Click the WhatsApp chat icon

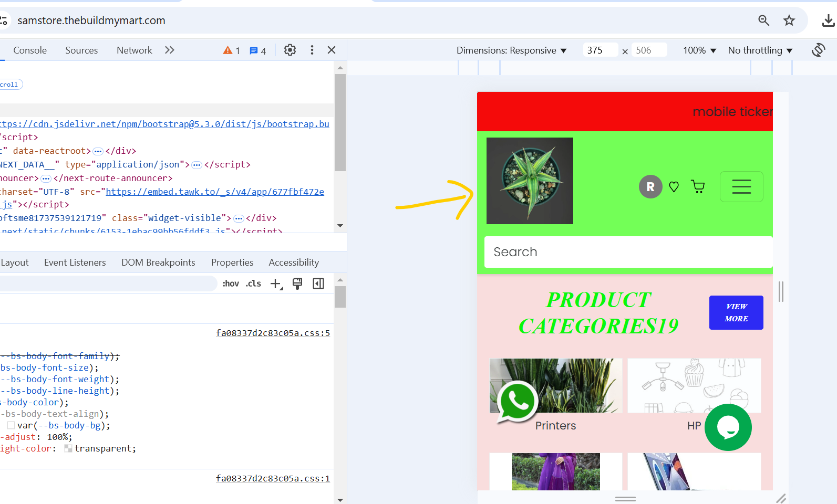(517, 402)
